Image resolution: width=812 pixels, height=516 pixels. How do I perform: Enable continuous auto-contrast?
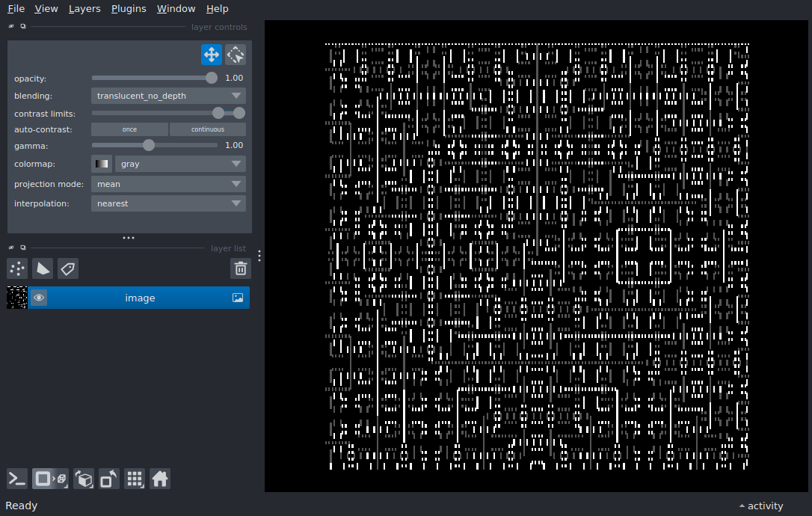[x=207, y=129]
